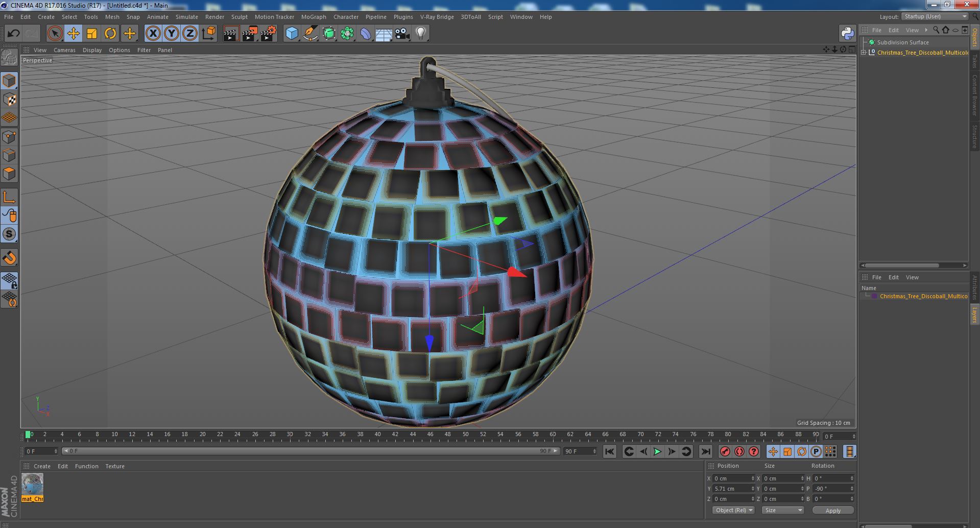Select Subdivision Surface object
Viewport: 980px width, 528px height.
pyautogui.click(x=903, y=42)
